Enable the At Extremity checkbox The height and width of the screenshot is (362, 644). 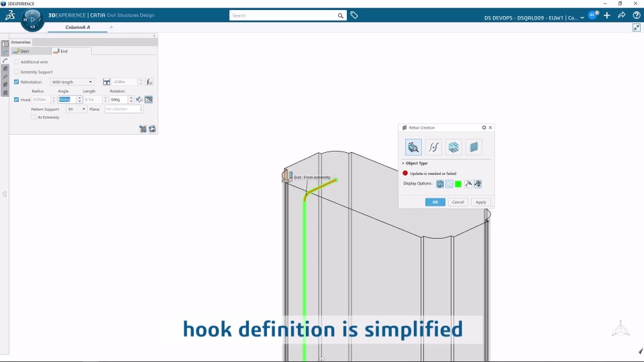click(34, 117)
